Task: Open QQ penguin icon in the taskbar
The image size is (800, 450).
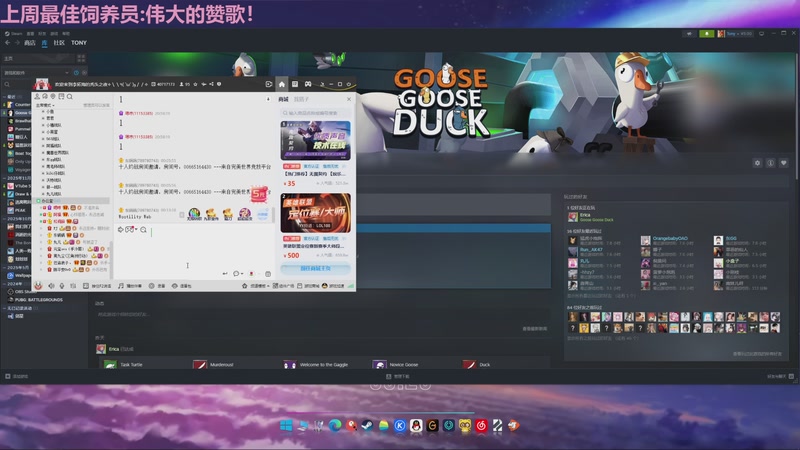Action: click(x=416, y=426)
